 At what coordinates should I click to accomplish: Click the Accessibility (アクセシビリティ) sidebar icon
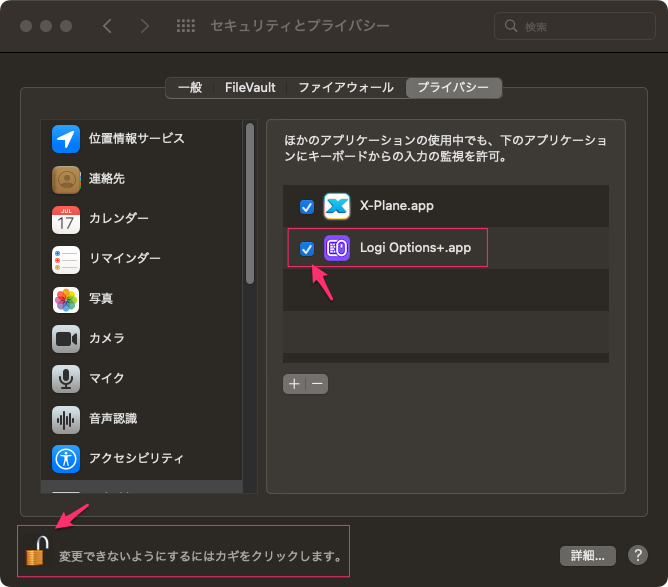tap(66, 459)
